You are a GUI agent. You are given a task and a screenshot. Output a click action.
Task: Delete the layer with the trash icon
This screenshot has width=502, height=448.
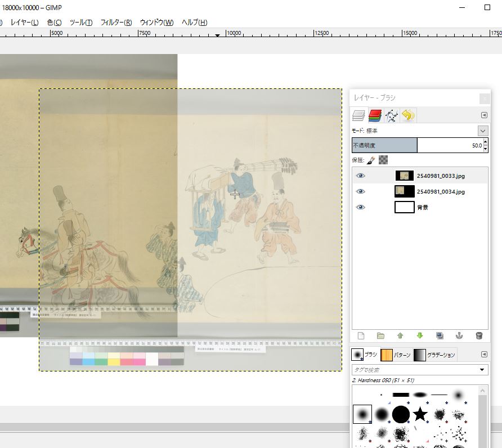479,335
